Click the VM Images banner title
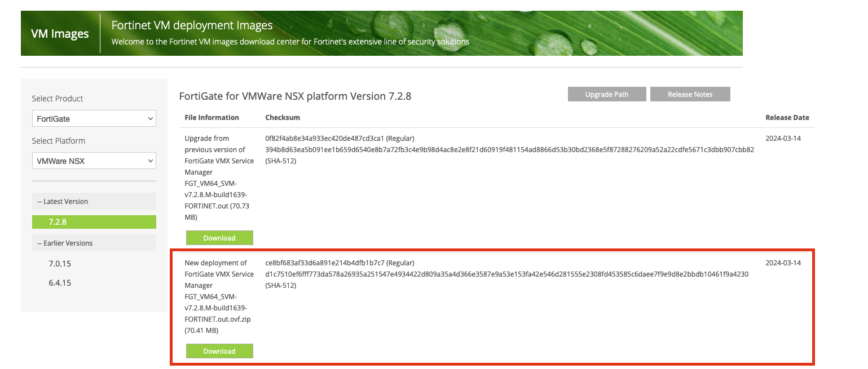868x369 pixels. (60, 33)
